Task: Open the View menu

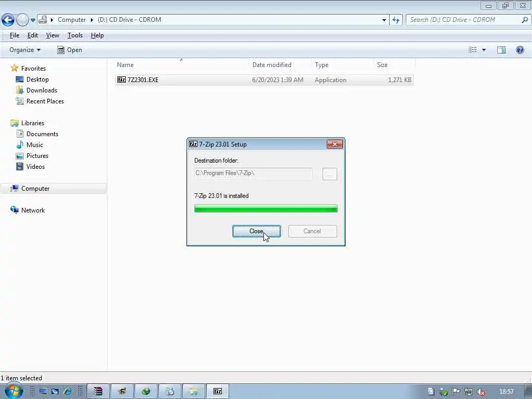Action: pyautogui.click(x=52, y=35)
